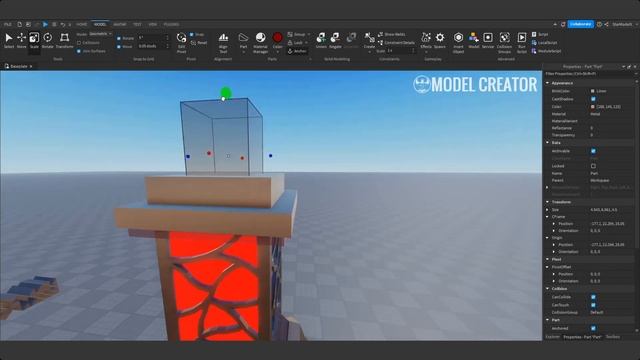Click the Model icon in Advanced

[473, 40]
